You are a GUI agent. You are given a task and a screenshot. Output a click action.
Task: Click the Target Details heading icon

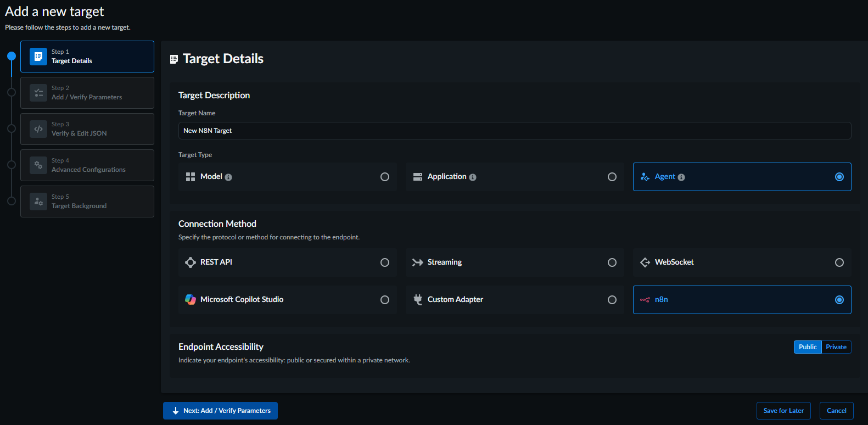[174, 59]
